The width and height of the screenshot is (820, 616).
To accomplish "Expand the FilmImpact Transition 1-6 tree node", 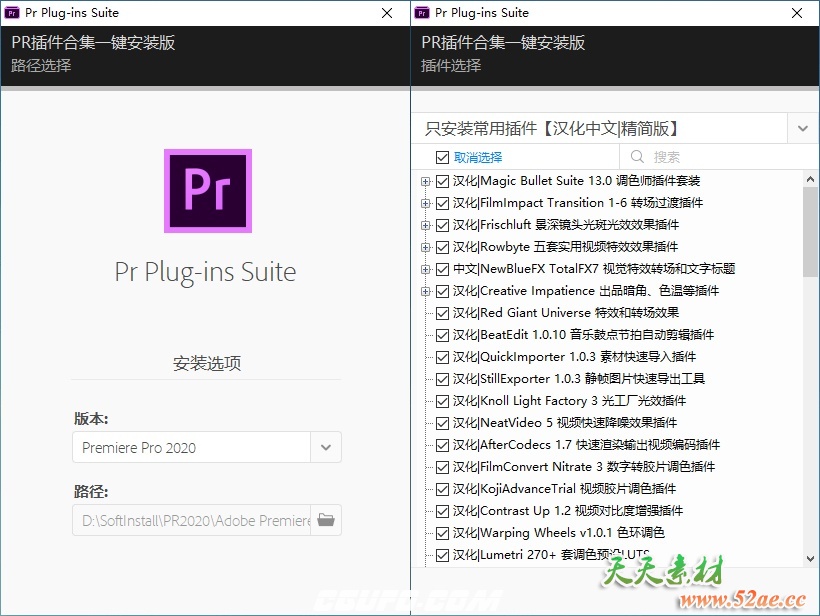I will (427, 202).
